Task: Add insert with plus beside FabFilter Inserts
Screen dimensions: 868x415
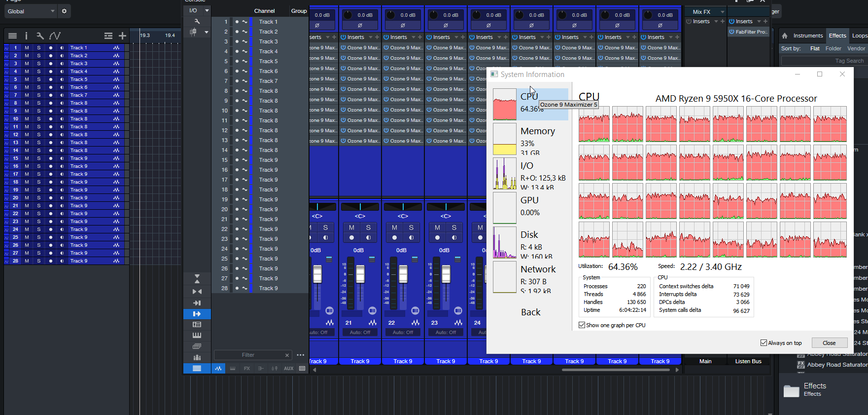Action: (x=765, y=22)
